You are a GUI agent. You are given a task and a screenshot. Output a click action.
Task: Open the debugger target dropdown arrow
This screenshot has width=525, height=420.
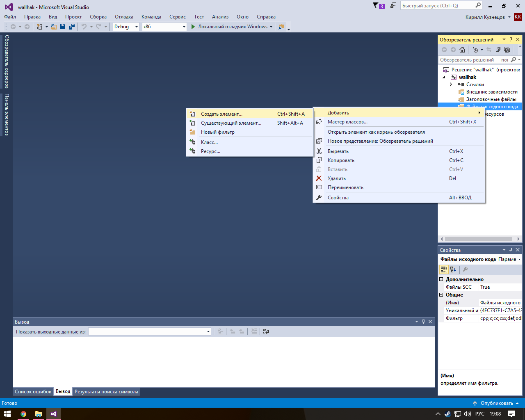click(271, 27)
